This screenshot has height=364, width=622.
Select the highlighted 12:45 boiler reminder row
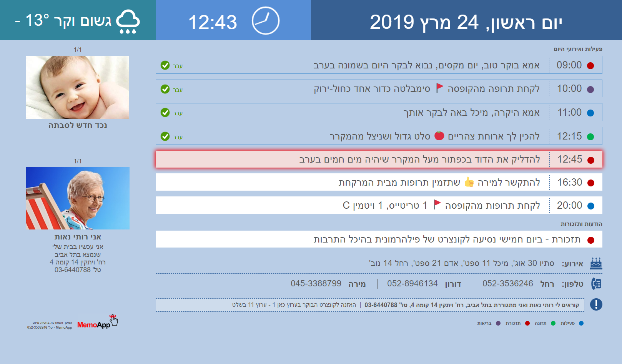point(379,159)
